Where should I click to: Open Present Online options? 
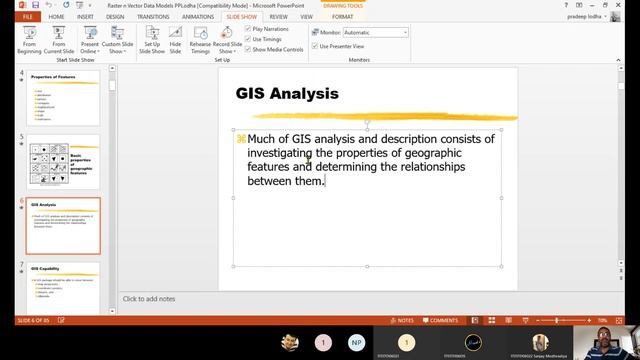click(x=89, y=40)
